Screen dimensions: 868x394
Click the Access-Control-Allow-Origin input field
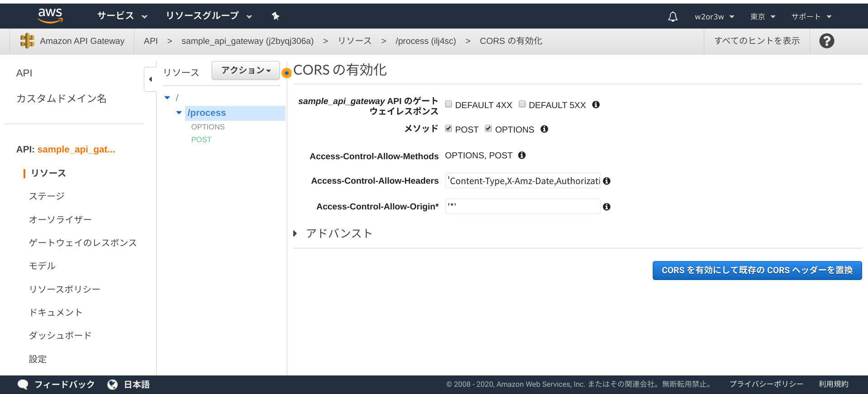[522, 206]
